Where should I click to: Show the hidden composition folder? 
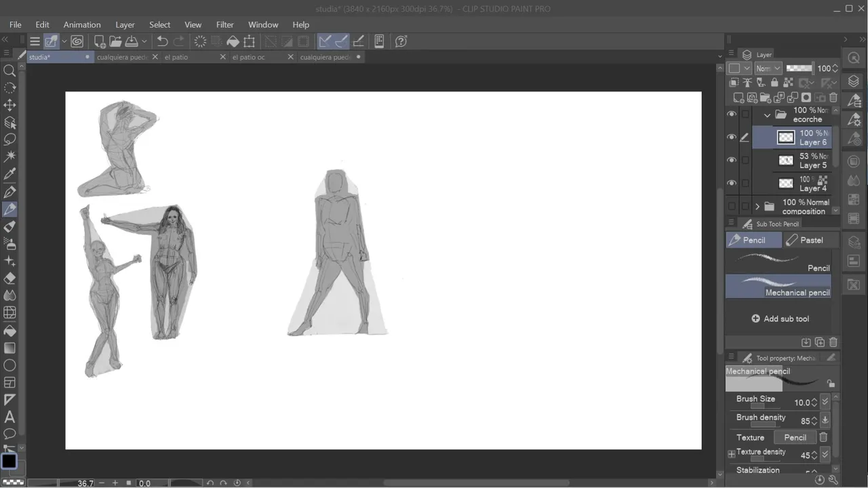tap(731, 206)
